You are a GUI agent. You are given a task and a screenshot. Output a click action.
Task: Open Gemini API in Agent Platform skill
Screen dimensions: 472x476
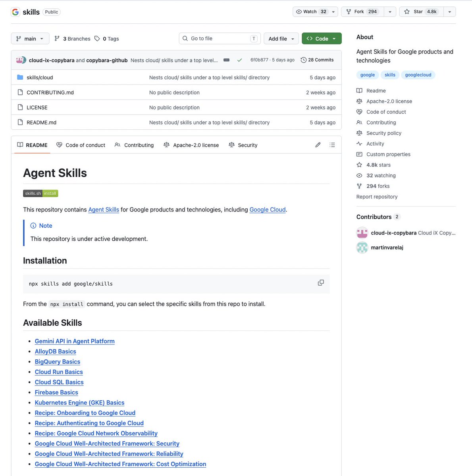pyautogui.click(x=75, y=341)
